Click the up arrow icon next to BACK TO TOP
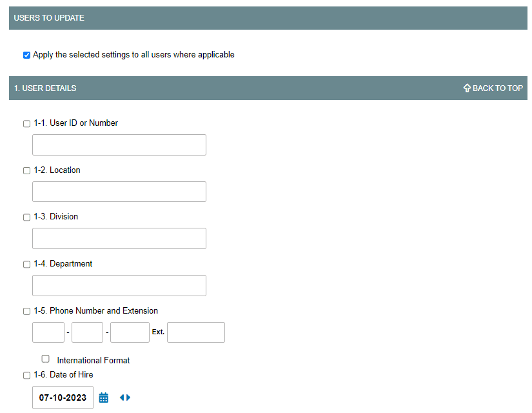Viewport: 532px width, 413px height. pyautogui.click(x=466, y=88)
